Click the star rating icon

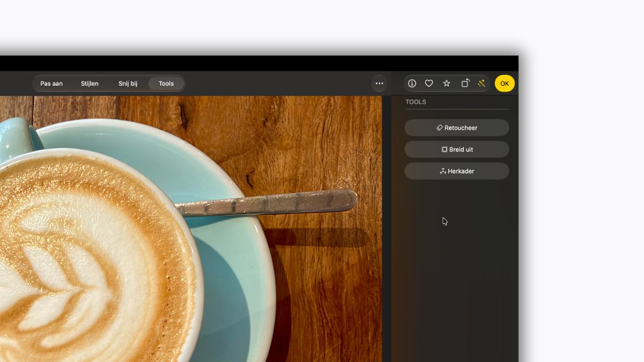coord(447,84)
